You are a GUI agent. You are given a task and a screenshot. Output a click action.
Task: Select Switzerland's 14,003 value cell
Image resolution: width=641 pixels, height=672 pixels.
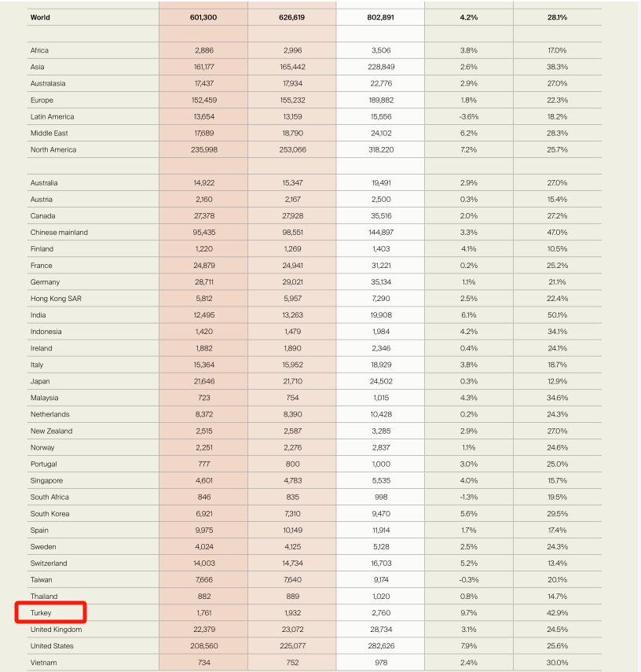tap(203, 564)
